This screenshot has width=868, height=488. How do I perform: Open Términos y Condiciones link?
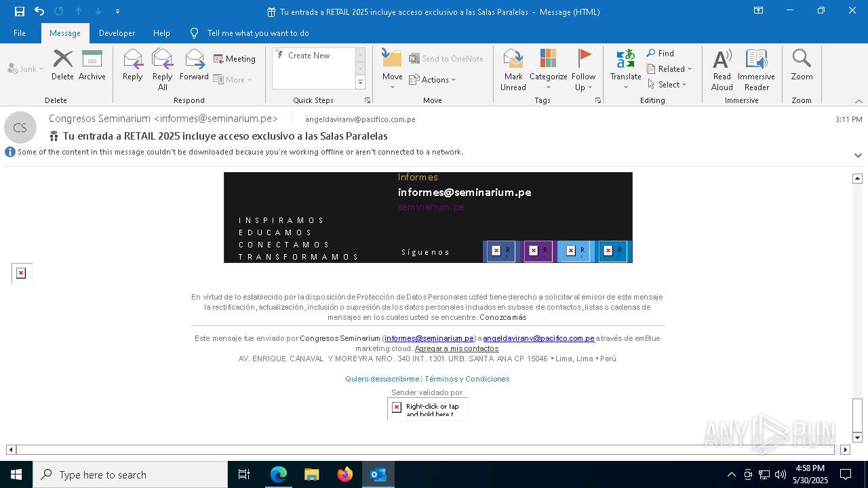(x=467, y=379)
